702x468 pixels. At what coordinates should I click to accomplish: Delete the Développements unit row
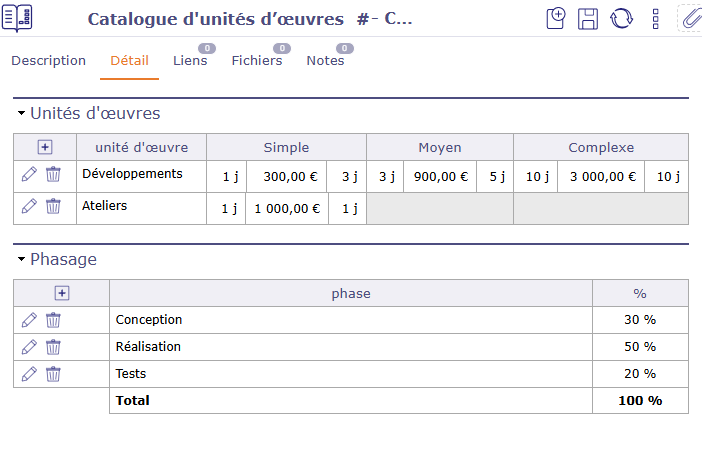tap(53, 175)
